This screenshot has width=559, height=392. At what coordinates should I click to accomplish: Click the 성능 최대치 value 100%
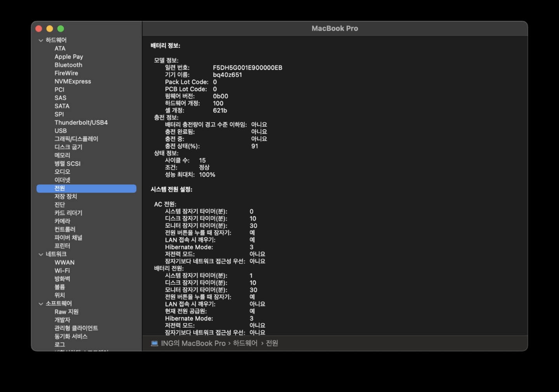[207, 175]
